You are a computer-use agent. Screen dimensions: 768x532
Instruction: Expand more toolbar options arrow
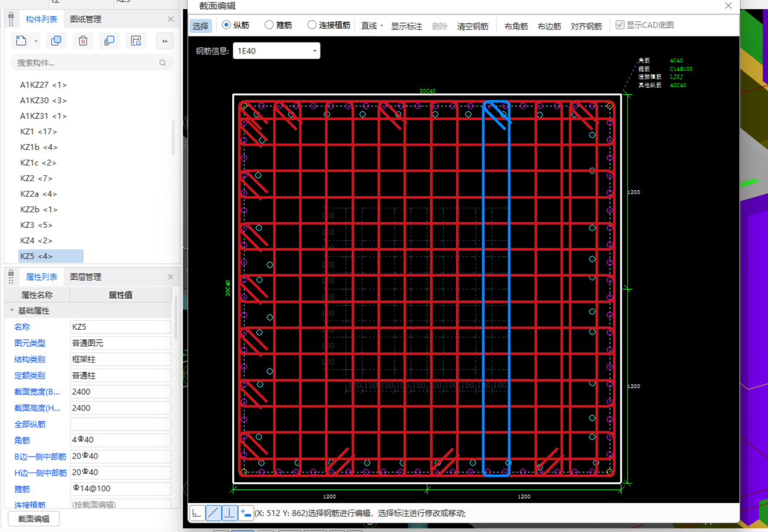[x=165, y=41]
